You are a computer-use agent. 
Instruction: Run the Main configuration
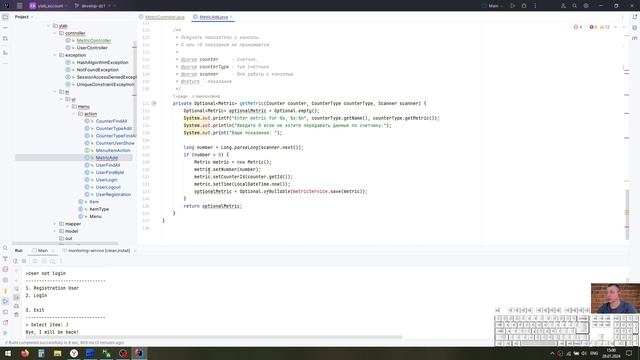click(x=513, y=6)
